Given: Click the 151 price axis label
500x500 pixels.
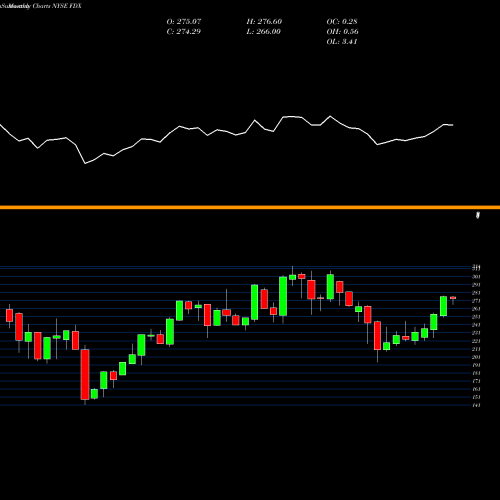Looking at the screenshot, I should click(x=476, y=397).
